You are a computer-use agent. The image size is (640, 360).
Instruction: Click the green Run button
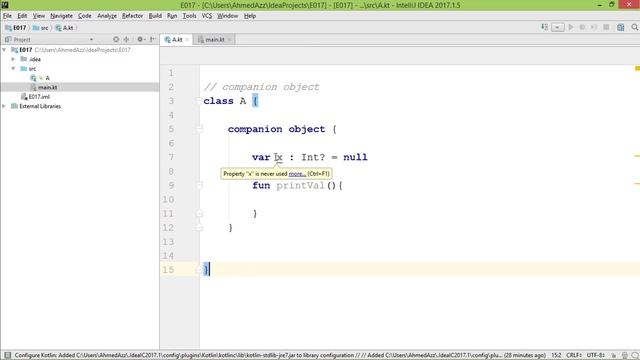[571, 27]
